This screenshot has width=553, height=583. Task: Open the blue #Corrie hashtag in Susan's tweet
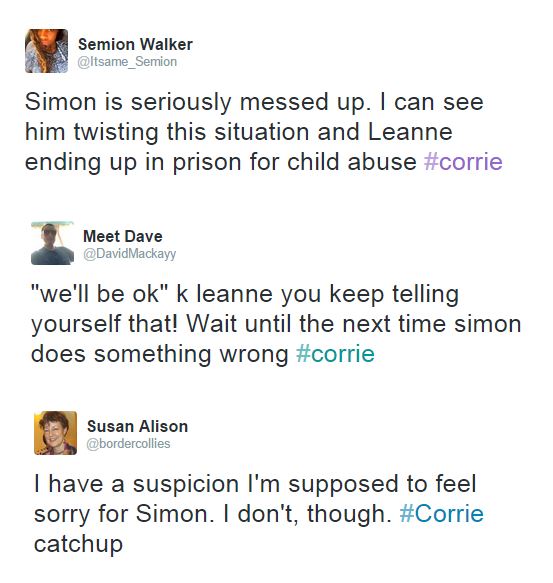tap(441, 513)
